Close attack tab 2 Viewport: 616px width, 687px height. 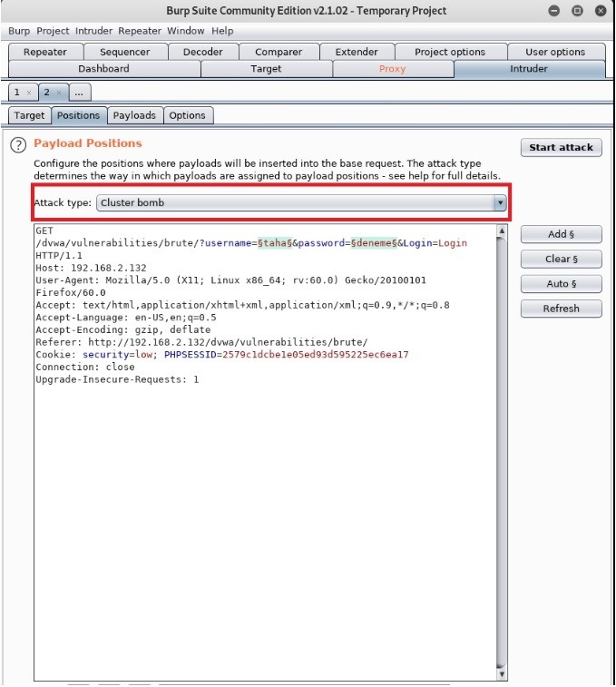pos(57,93)
